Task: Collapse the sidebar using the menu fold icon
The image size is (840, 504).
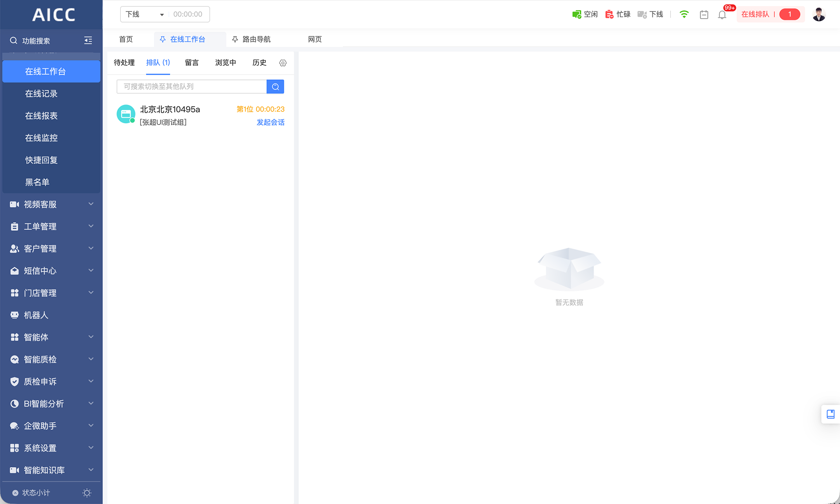Action: (x=88, y=40)
